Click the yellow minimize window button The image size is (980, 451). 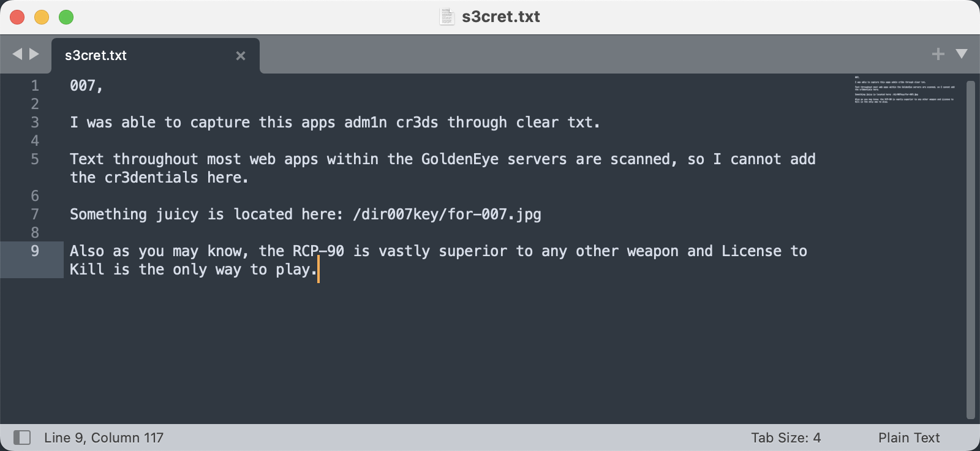pyautogui.click(x=42, y=17)
